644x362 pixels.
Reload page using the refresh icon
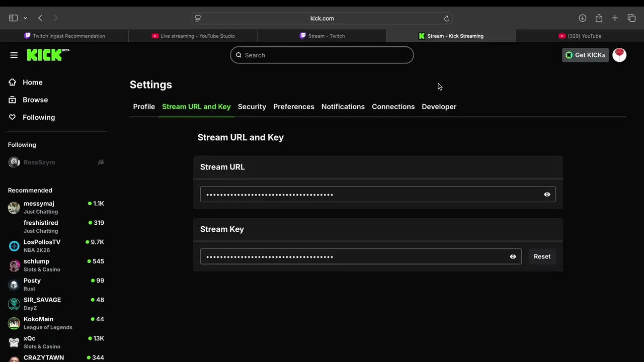446,18
